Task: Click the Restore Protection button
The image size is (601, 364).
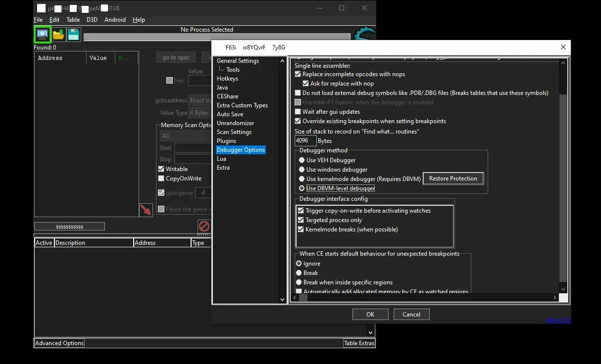Action: (x=453, y=179)
